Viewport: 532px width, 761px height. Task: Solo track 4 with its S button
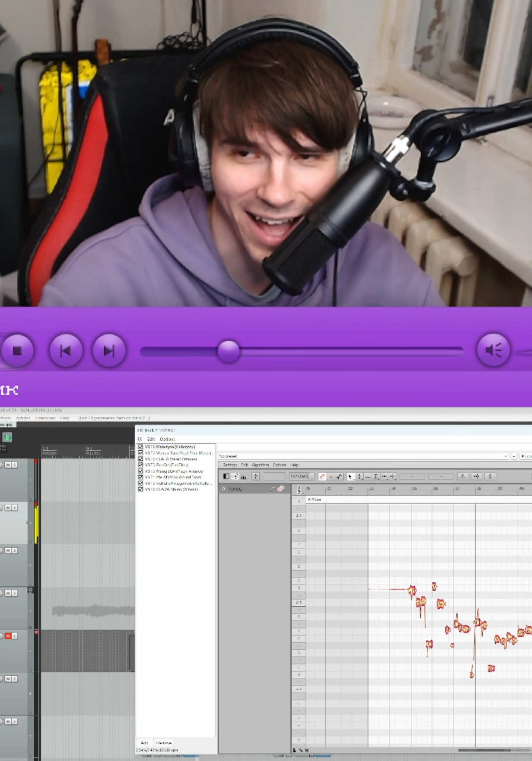point(14,593)
